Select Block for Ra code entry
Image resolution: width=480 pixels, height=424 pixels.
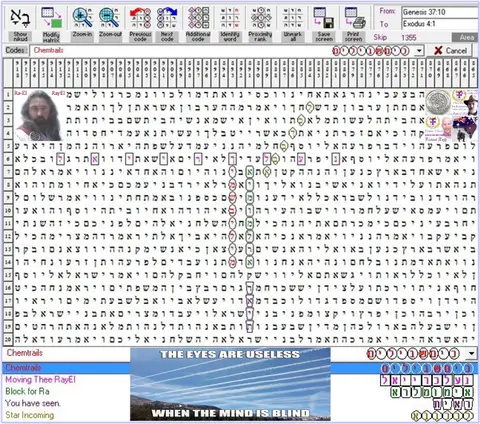(x=27, y=391)
